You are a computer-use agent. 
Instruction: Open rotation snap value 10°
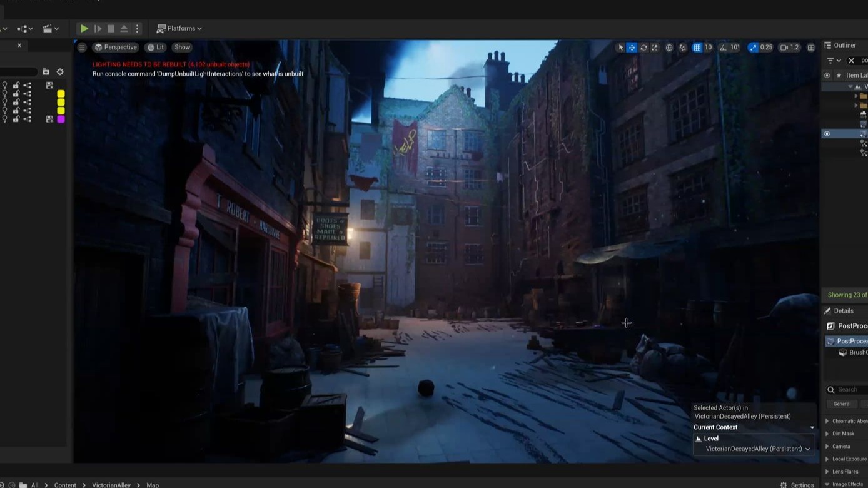point(735,48)
